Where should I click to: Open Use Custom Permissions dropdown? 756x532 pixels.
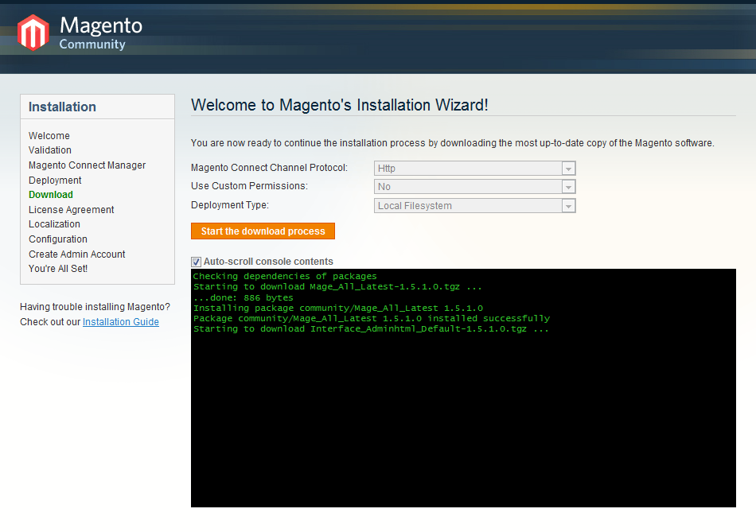(474, 187)
